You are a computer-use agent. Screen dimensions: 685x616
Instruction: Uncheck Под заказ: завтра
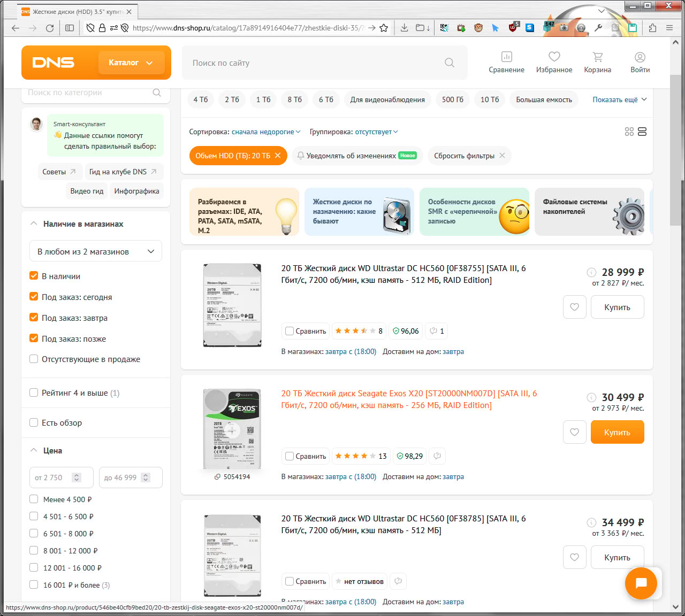(34, 318)
